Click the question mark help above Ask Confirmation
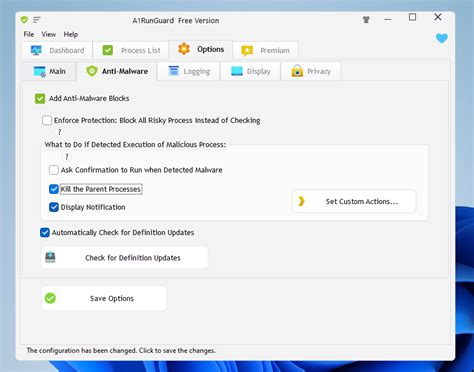Image resolution: width=474 pixels, height=372 pixels. 67,157
